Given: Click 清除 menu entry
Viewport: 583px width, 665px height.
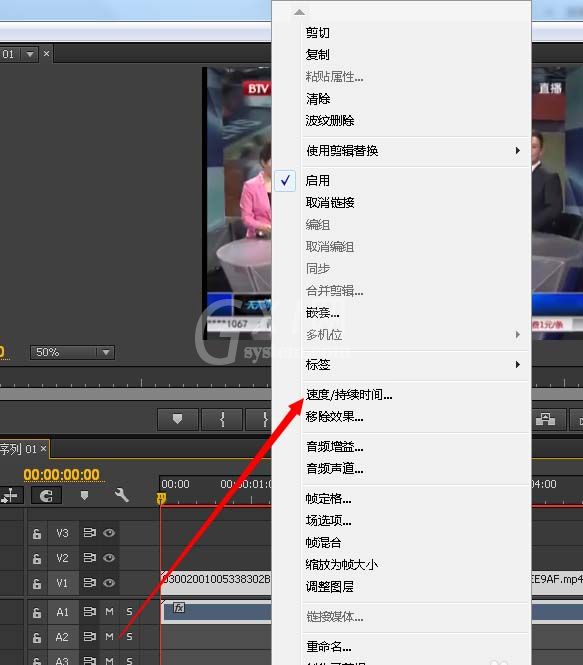Looking at the screenshot, I should click(318, 99).
